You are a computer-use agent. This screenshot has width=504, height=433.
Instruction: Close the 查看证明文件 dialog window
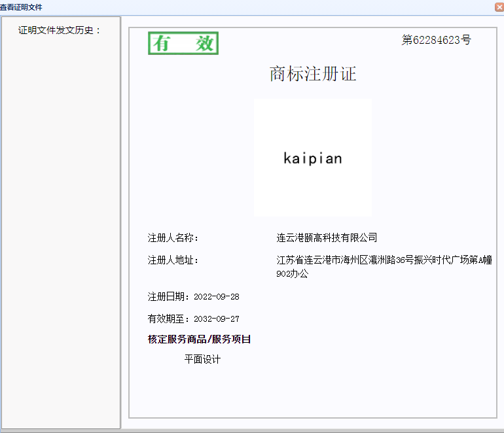pyautogui.click(x=499, y=7)
